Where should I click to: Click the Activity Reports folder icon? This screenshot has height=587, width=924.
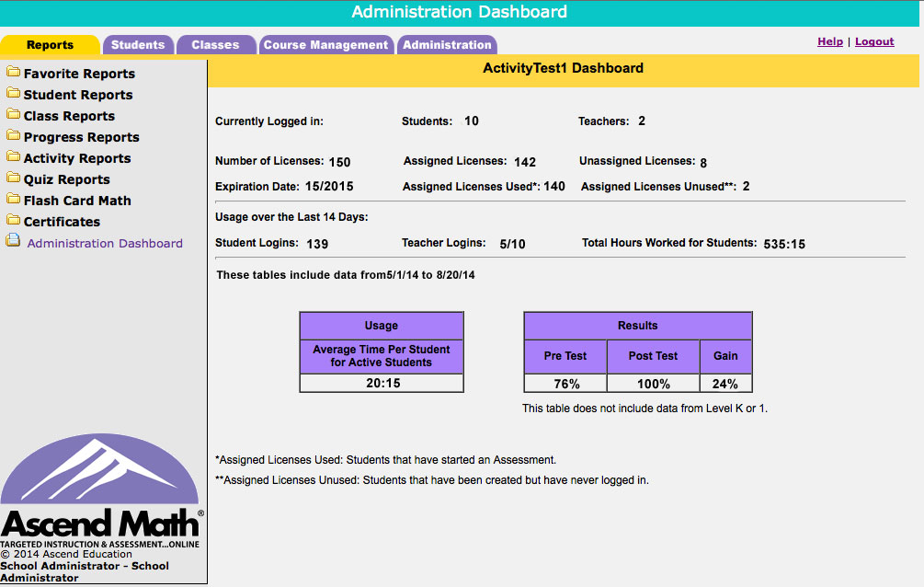tap(13, 156)
